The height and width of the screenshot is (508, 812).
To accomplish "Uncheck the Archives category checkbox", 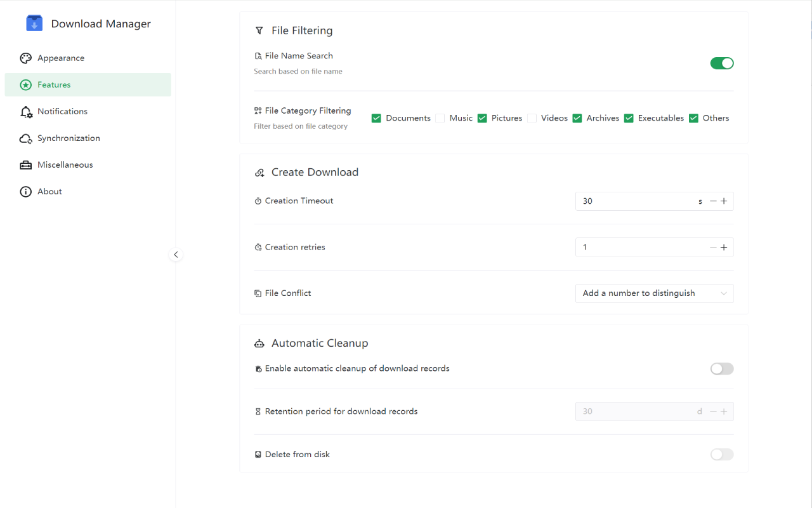I will [577, 118].
